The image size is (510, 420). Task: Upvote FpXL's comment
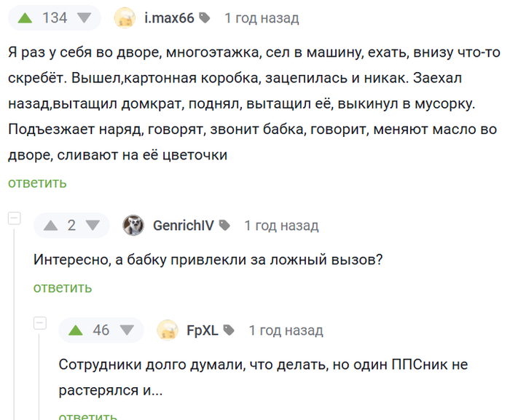tap(75, 330)
